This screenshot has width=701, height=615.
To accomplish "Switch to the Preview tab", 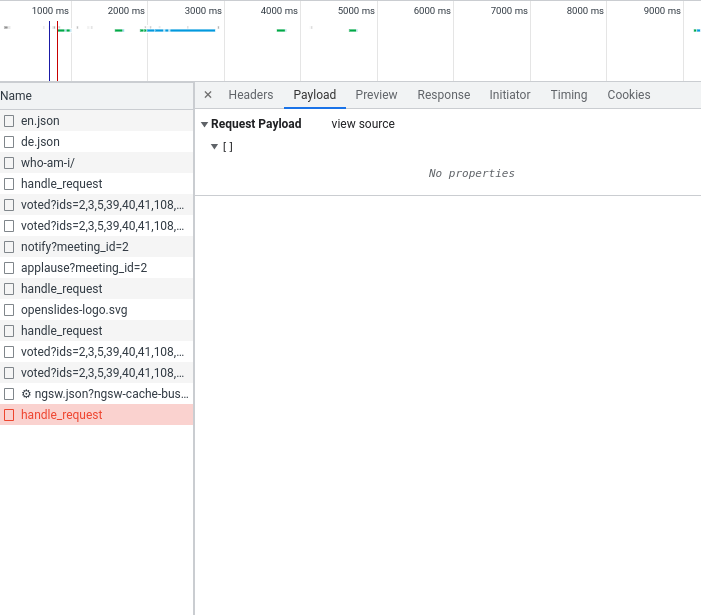I will pyautogui.click(x=376, y=95).
